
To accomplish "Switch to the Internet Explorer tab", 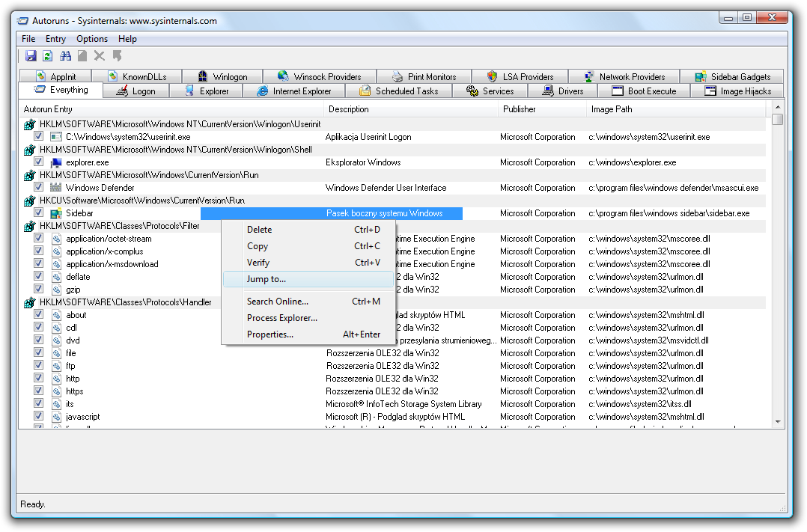I will [293, 91].
